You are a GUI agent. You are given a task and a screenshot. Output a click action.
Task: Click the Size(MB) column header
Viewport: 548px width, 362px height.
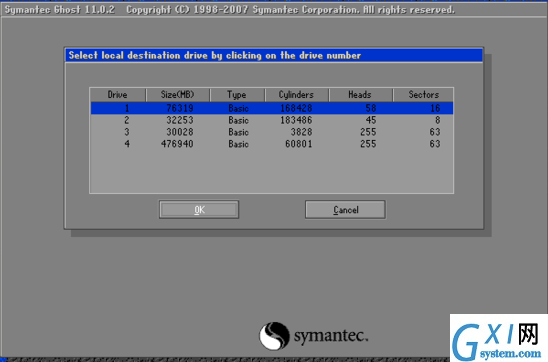pos(178,95)
